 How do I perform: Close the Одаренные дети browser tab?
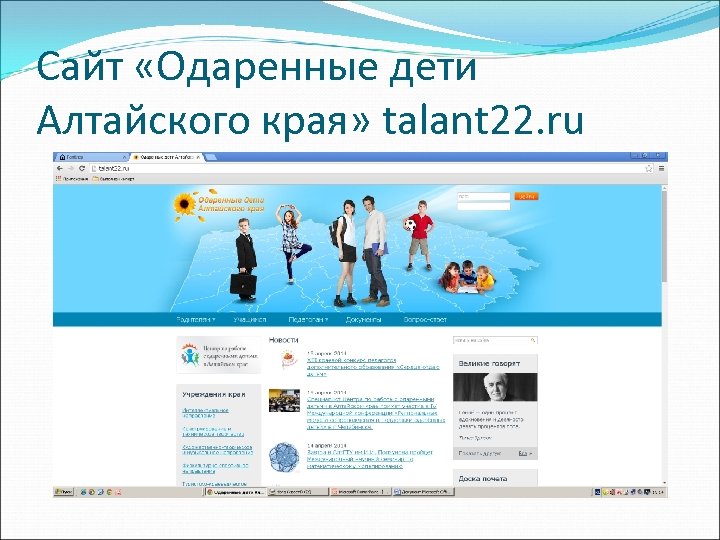[198, 157]
